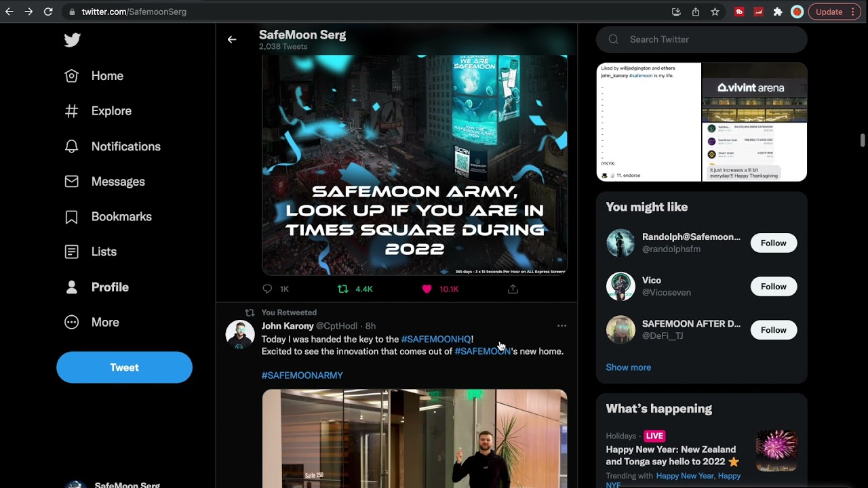Click the @Vicoseven handle
Viewport: 868px width, 488px height.
pyautogui.click(x=667, y=293)
